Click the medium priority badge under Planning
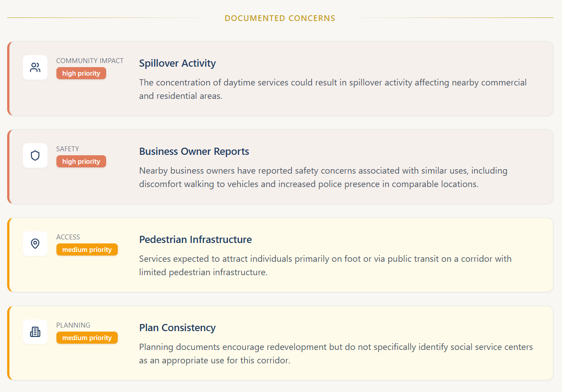562x392 pixels. pyautogui.click(x=87, y=338)
